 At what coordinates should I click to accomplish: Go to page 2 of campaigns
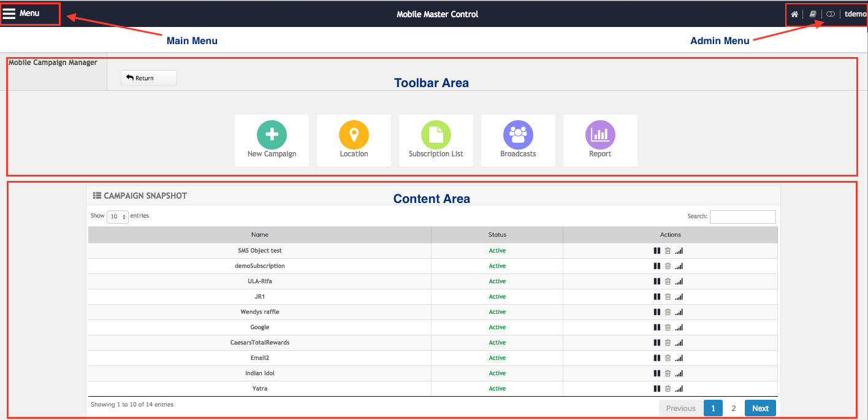coord(734,408)
